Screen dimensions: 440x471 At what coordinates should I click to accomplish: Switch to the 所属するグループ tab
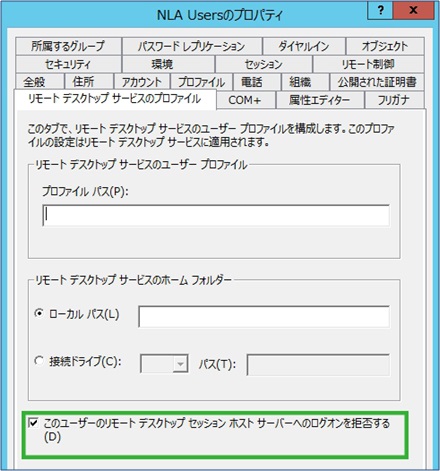68,46
